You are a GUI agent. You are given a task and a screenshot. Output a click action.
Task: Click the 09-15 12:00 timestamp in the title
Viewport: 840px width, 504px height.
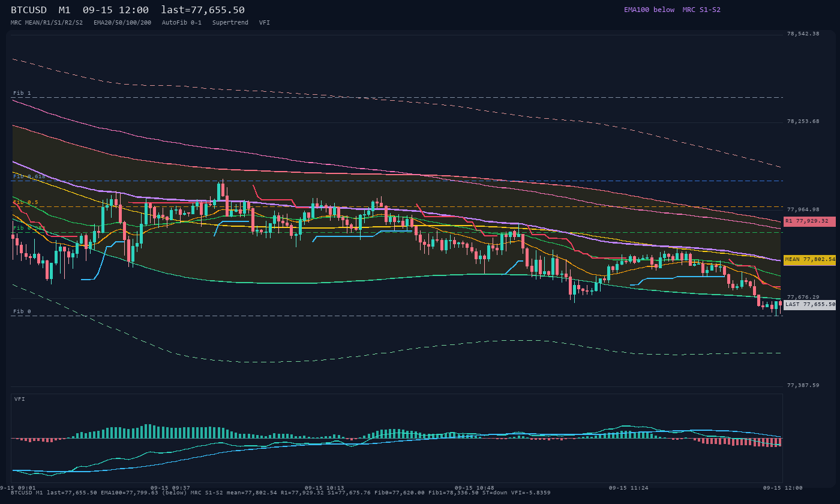[116, 10]
